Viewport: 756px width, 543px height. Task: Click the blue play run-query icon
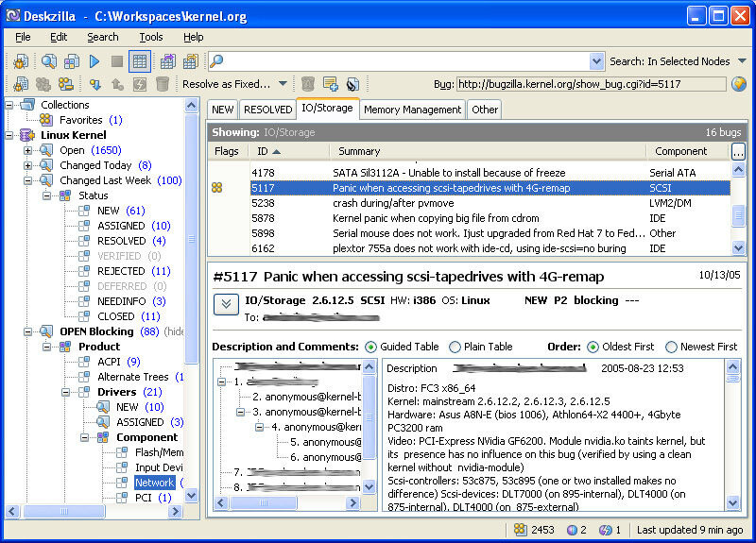click(x=94, y=61)
